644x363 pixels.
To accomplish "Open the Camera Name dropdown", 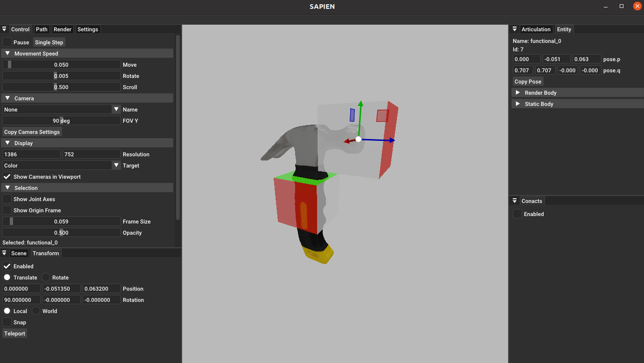I will click(116, 109).
